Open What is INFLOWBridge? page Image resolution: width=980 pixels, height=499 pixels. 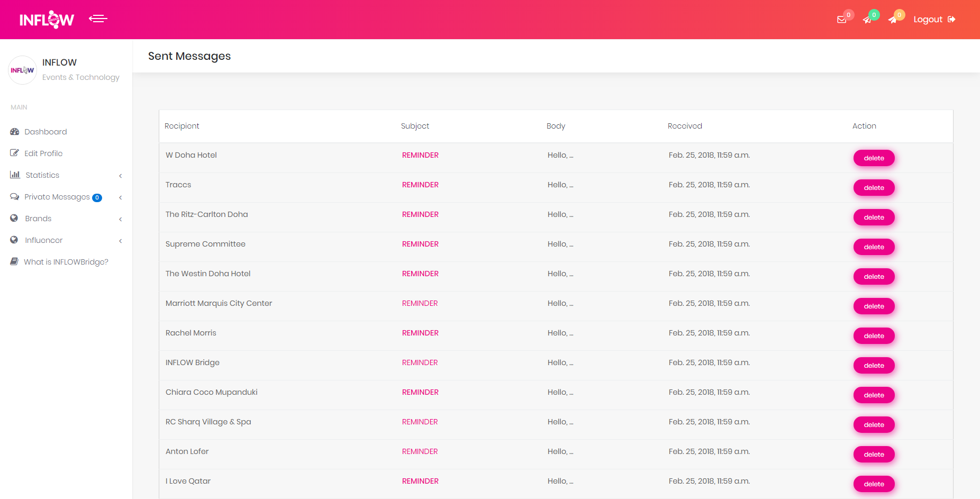tap(66, 262)
